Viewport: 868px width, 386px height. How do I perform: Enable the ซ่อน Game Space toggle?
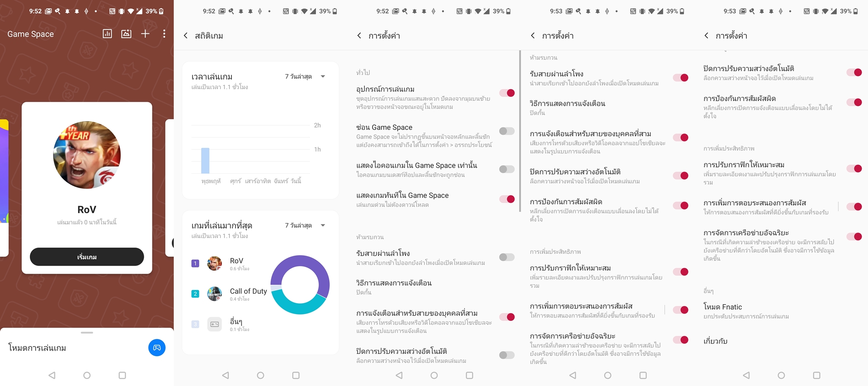(x=507, y=131)
